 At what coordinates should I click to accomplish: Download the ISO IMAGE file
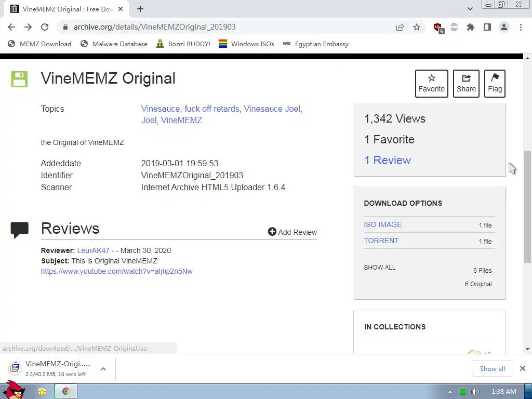[x=383, y=224]
